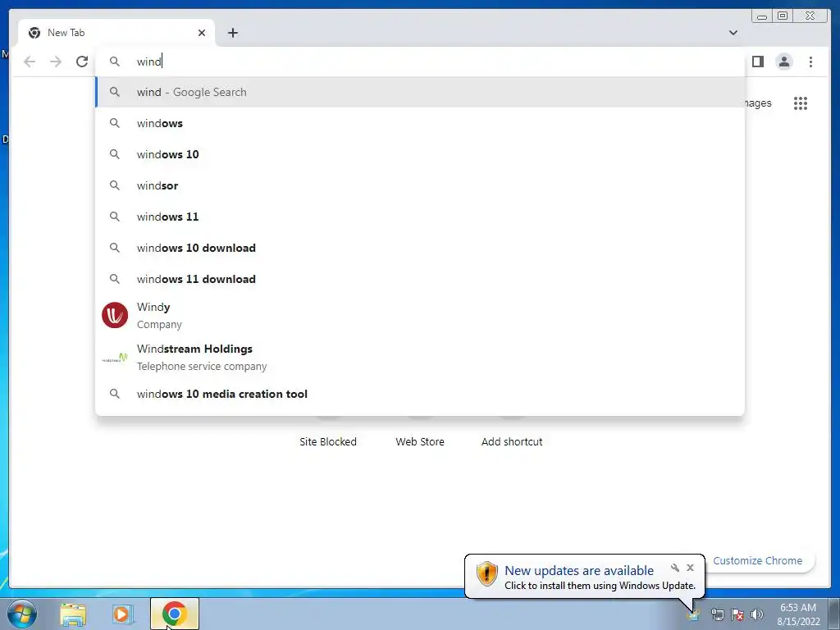
Task: Expand the tab search chevron
Action: (x=733, y=33)
